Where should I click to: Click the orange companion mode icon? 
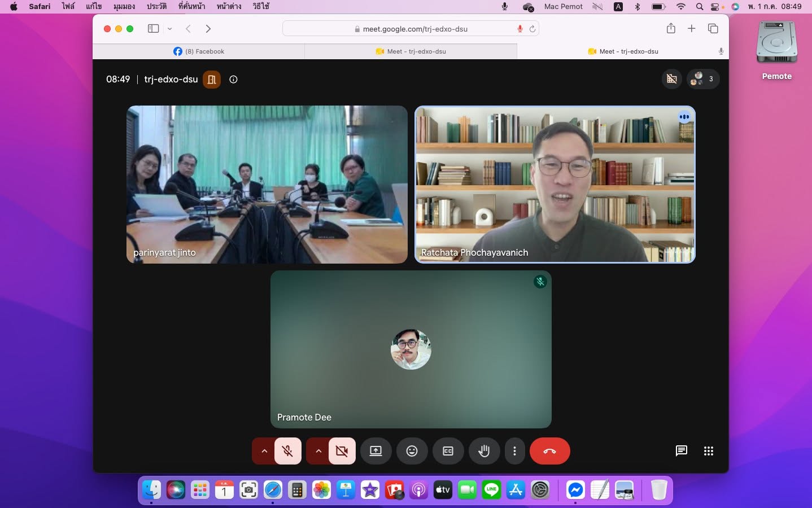coord(212,80)
